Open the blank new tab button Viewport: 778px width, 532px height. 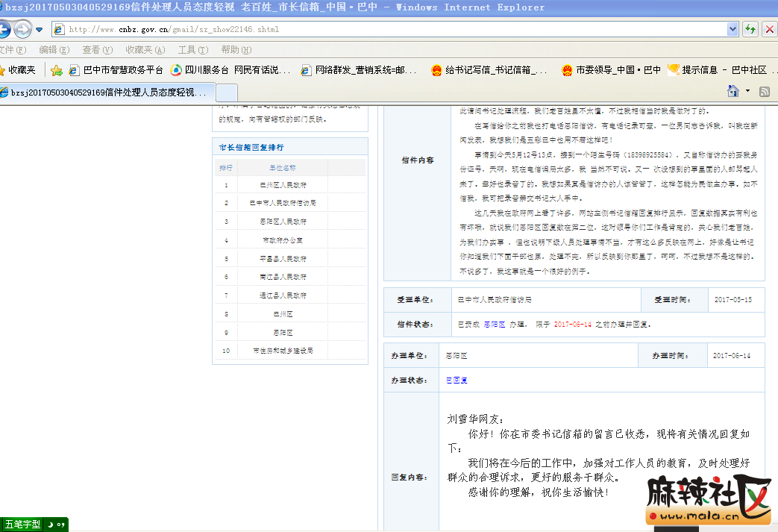click(227, 93)
